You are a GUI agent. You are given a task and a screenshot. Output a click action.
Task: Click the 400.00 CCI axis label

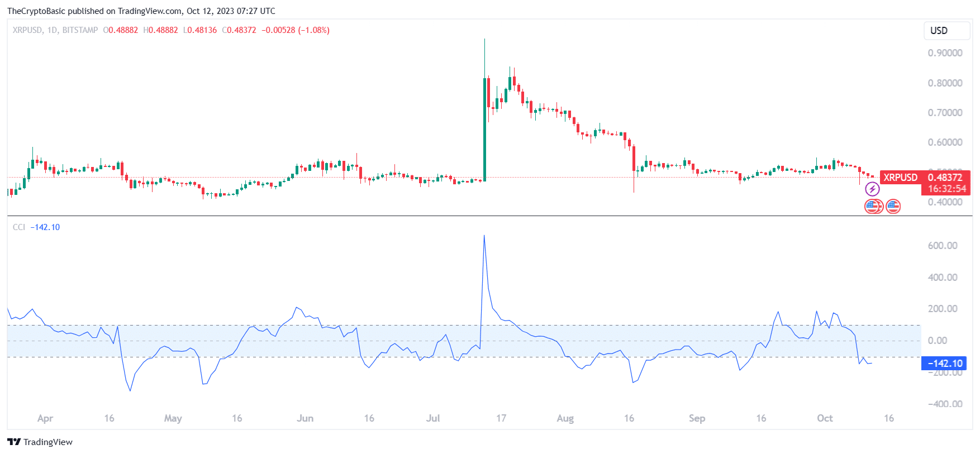(x=943, y=278)
